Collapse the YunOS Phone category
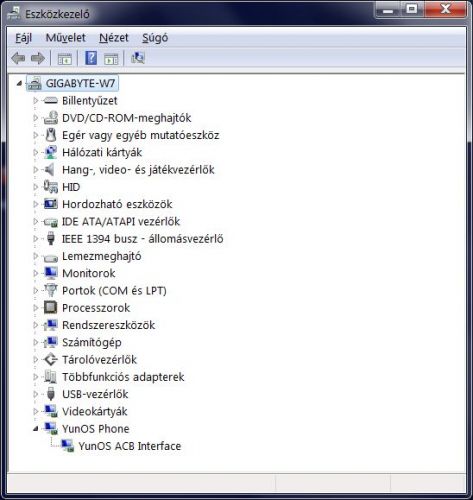The height and width of the screenshot is (500, 473). tap(36, 429)
